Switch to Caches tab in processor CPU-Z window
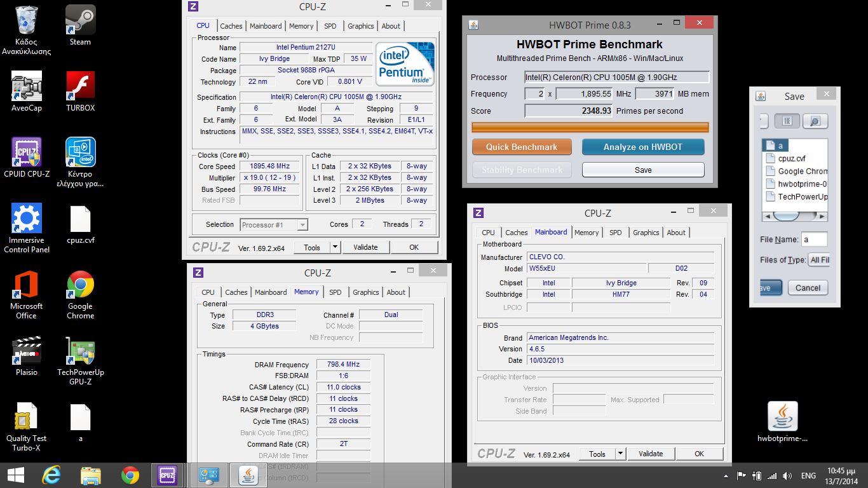This screenshot has height=488, width=868. [231, 26]
